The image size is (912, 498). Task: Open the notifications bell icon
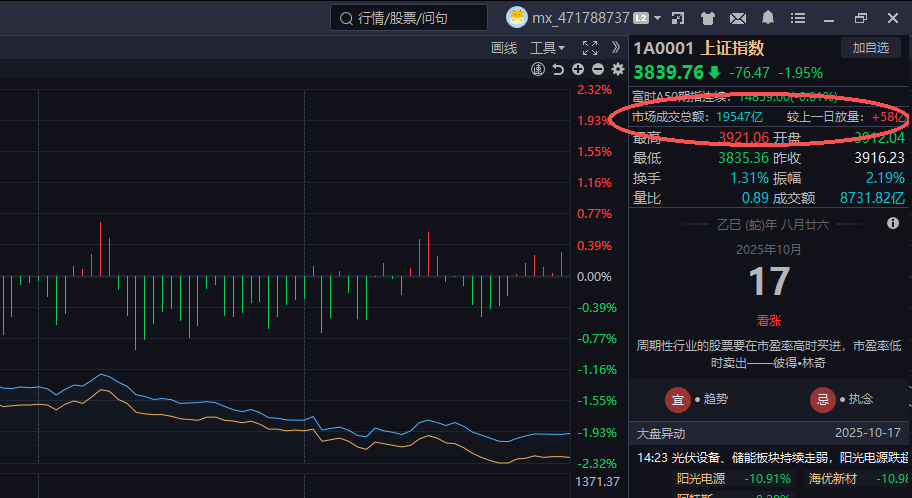(x=768, y=18)
